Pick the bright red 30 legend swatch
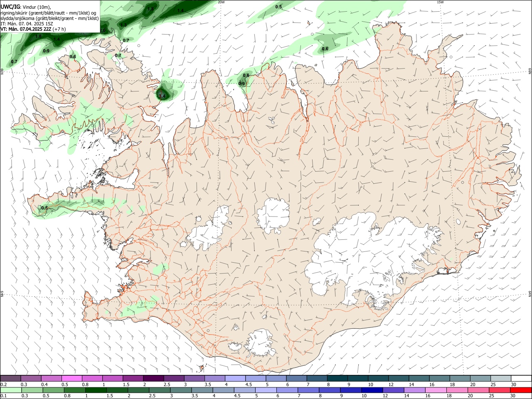 click(521, 390)
